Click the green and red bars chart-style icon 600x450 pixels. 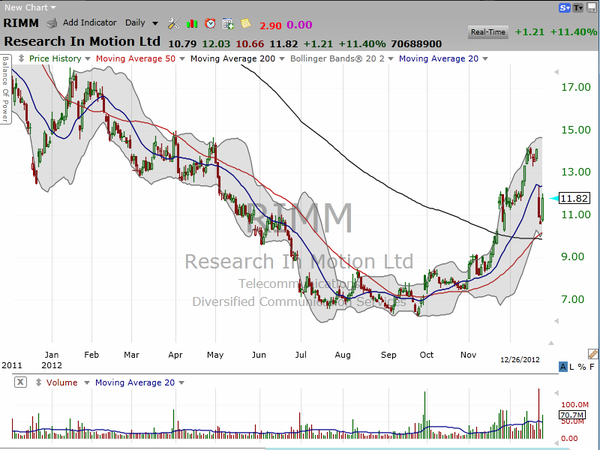[x=192, y=24]
